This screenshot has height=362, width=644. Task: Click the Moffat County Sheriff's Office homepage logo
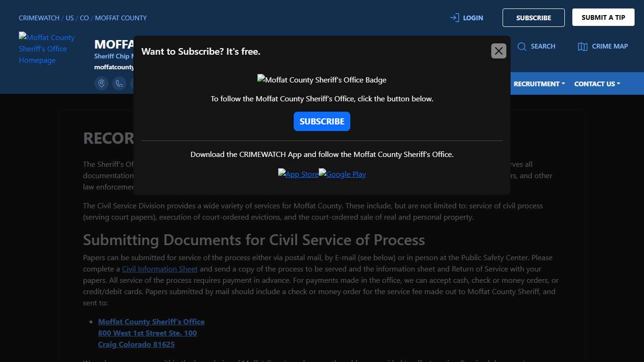(47, 49)
